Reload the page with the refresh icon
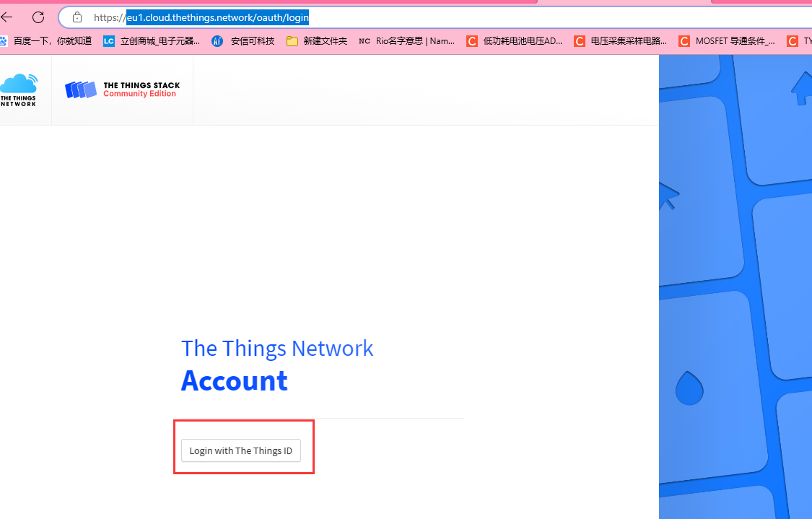 (x=38, y=17)
